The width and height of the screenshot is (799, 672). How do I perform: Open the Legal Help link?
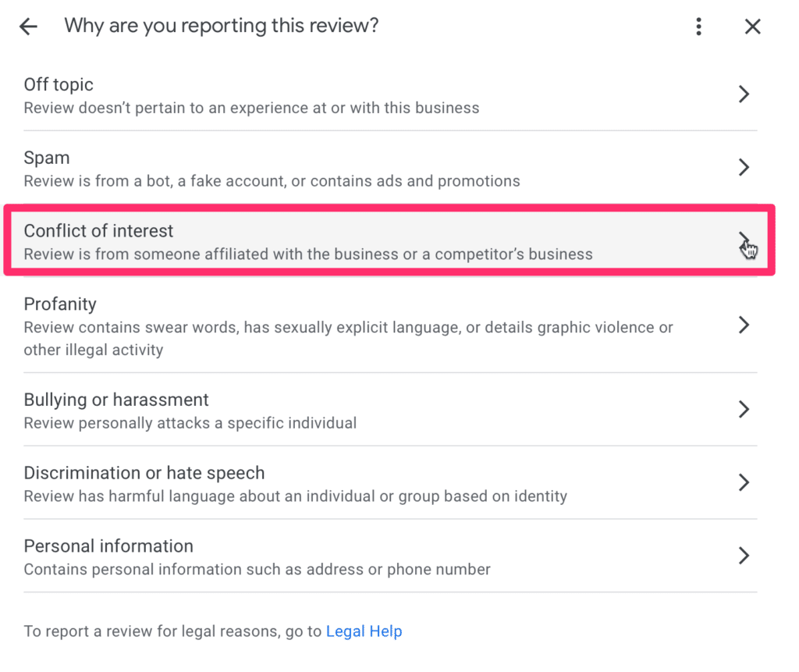click(364, 631)
